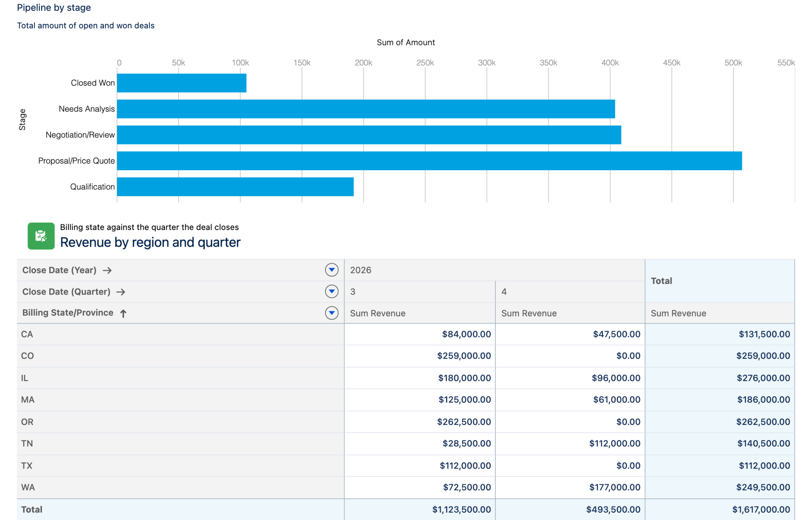Click the green report icon beside Revenue by region

(41, 236)
